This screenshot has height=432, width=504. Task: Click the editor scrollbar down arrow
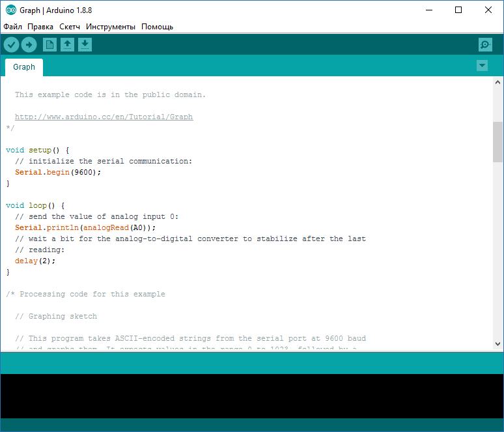(497, 344)
